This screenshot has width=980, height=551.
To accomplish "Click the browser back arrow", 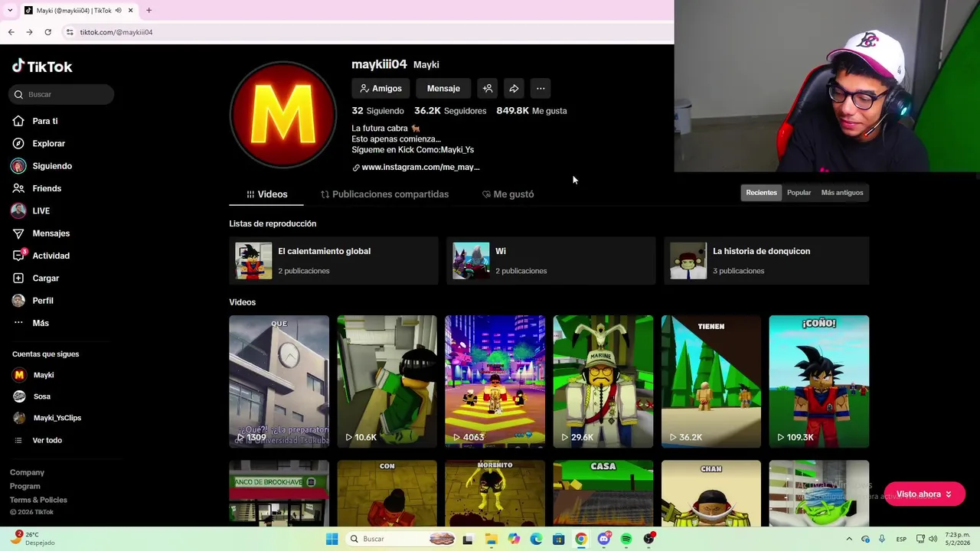I will click(11, 32).
